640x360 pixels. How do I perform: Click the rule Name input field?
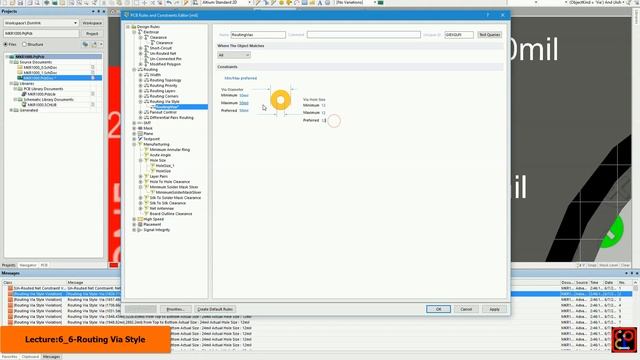pyautogui.click(x=258, y=35)
